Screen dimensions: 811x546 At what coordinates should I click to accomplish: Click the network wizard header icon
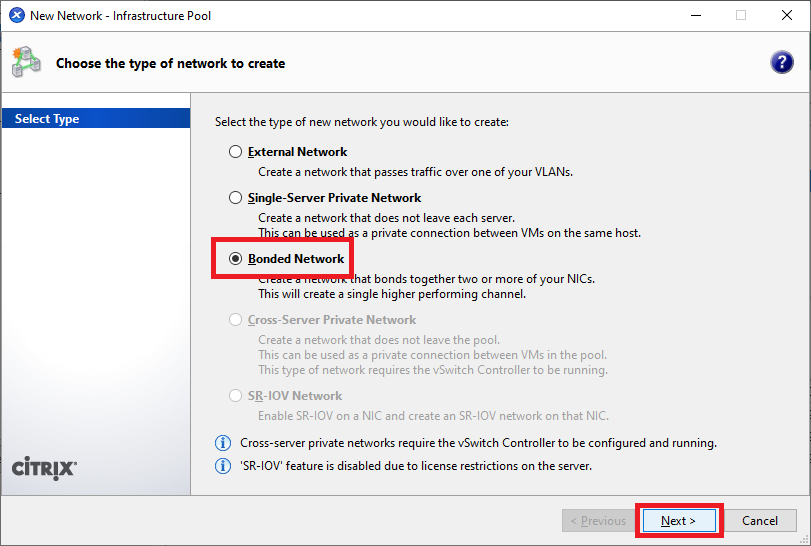[x=26, y=62]
